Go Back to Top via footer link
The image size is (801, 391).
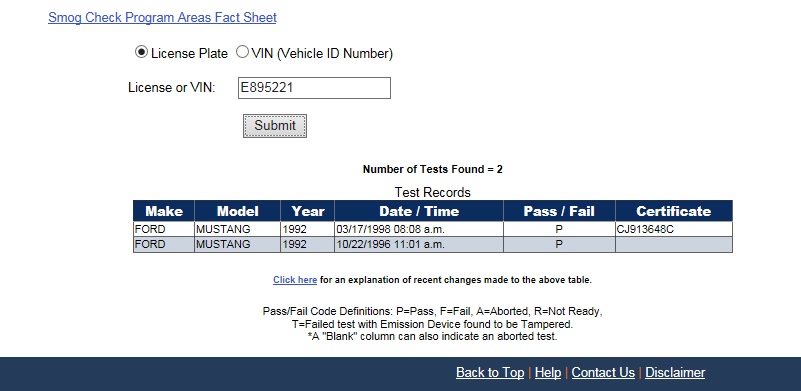[490, 373]
